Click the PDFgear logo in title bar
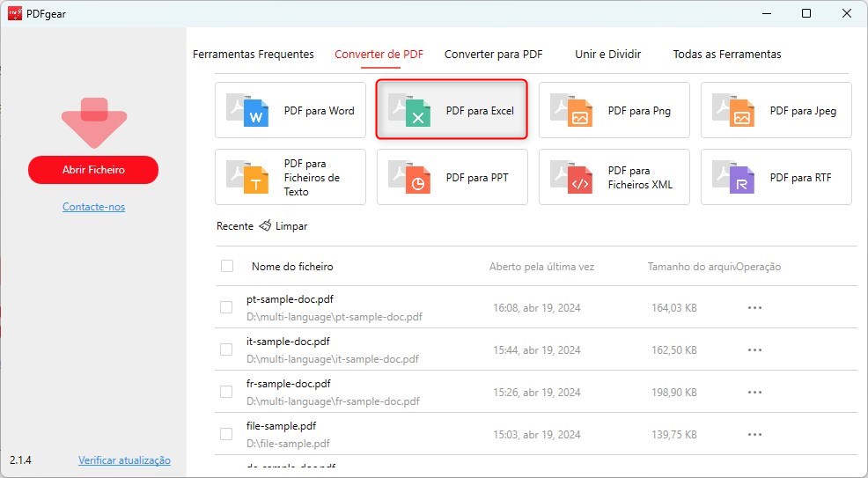Image resolution: width=868 pixels, height=478 pixels. pyautogui.click(x=15, y=13)
